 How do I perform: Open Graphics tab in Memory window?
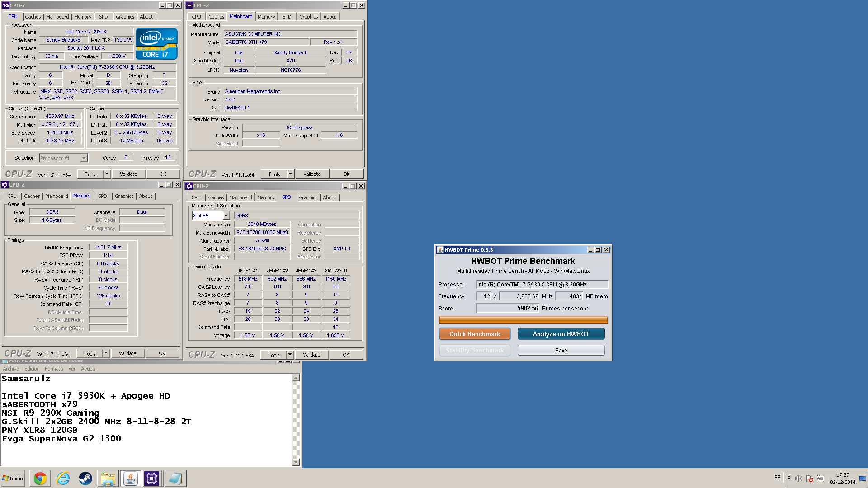click(x=124, y=196)
